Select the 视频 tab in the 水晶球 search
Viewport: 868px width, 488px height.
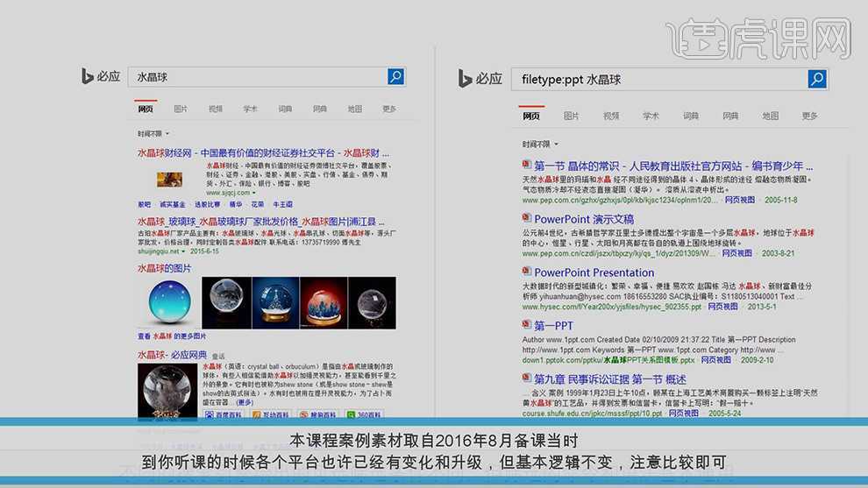pos(216,109)
